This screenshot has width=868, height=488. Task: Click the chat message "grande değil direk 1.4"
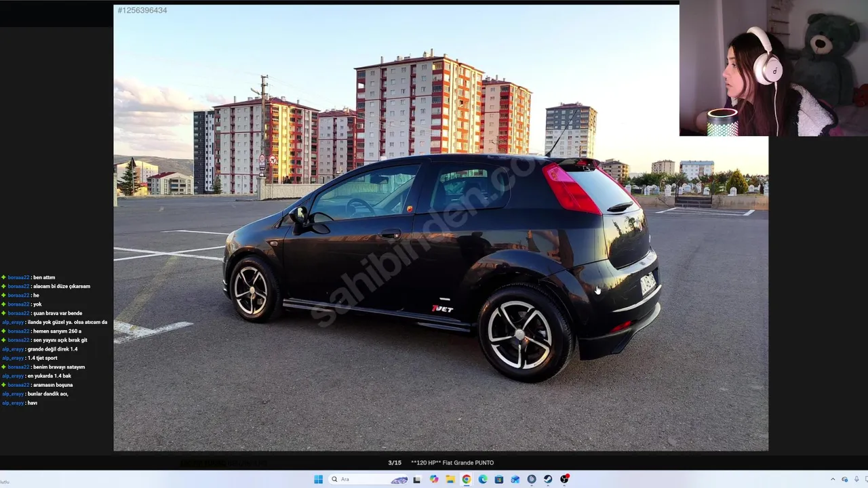click(52, 349)
